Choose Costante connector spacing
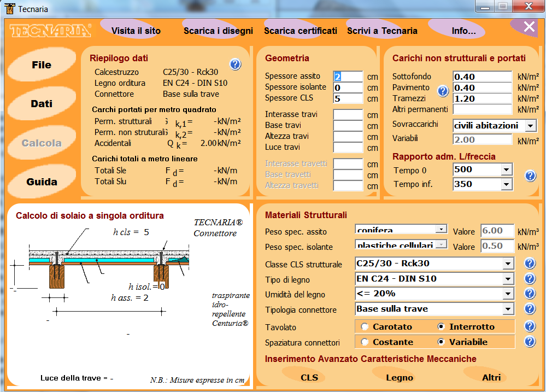546x392 pixels. (x=365, y=342)
